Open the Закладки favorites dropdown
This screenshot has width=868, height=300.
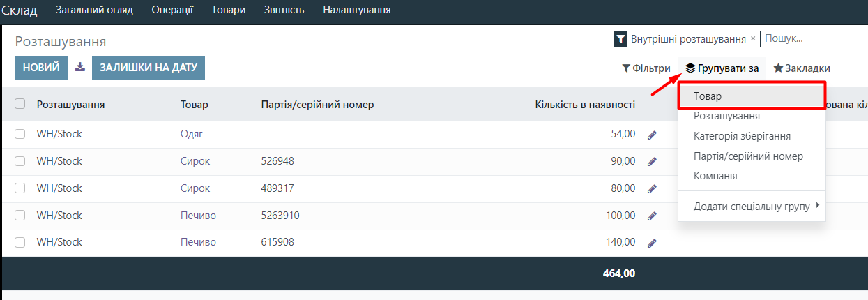(x=802, y=68)
